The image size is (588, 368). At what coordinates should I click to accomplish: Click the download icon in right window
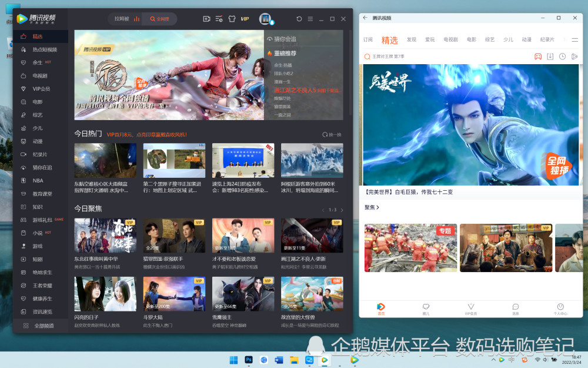click(550, 57)
